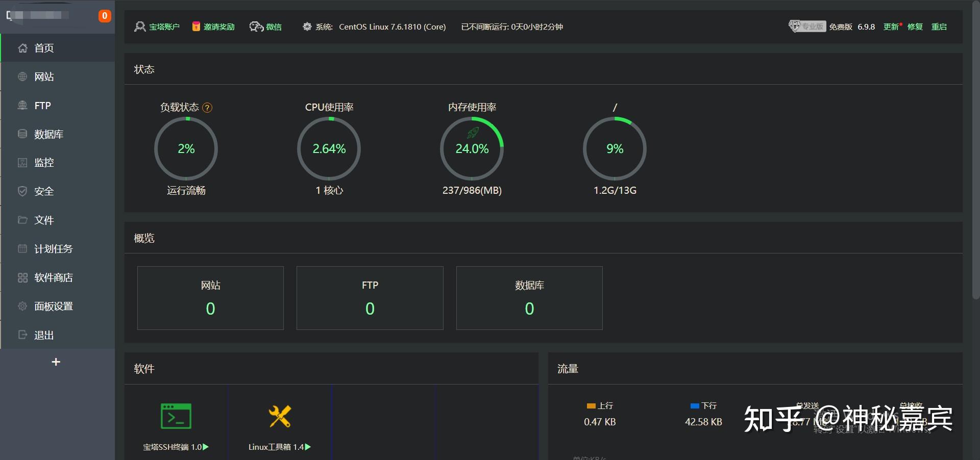Click the 重启 restart link
The width and height of the screenshot is (980, 460).
coord(939,27)
